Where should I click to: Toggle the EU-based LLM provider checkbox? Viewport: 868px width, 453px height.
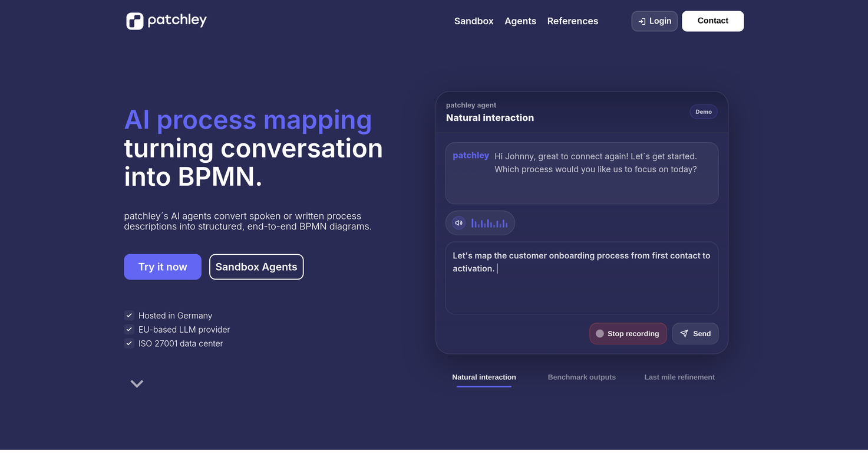tap(128, 329)
